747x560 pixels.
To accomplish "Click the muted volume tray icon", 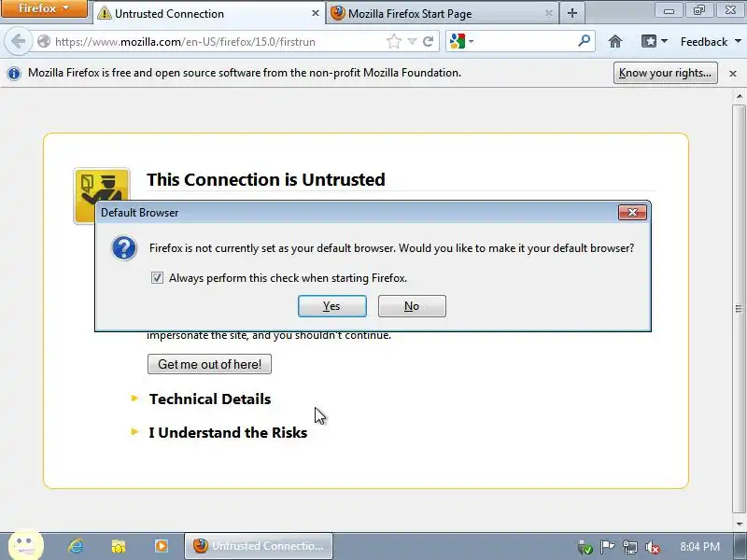I will tap(652, 548).
